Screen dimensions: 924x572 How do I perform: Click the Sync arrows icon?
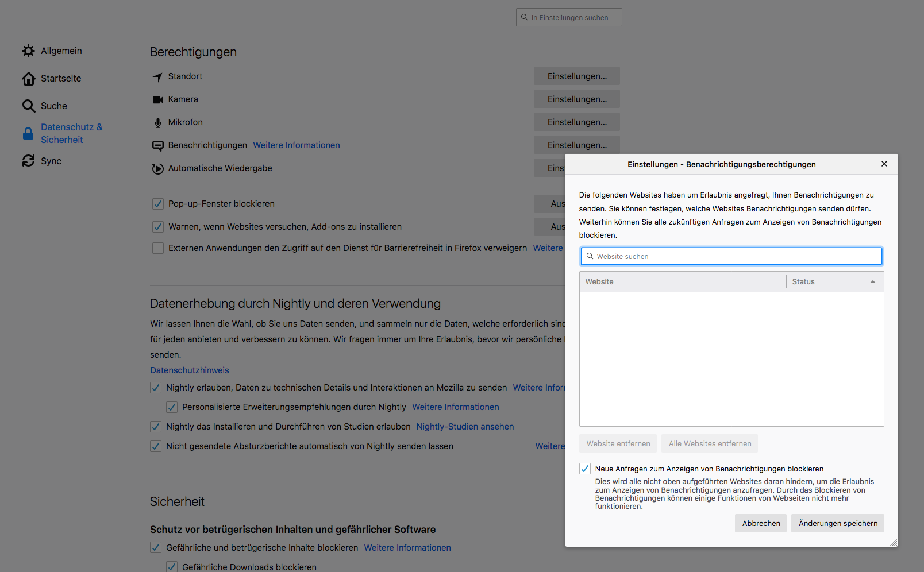point(28,161)
